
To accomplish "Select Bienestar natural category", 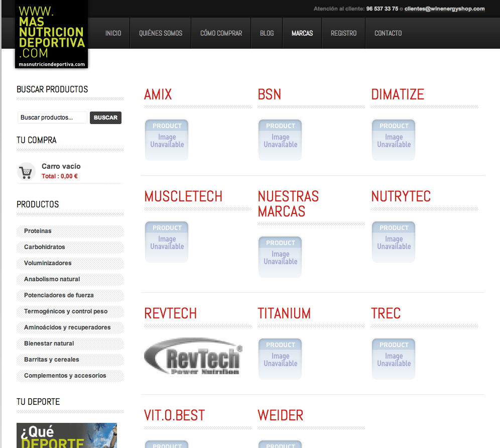I will [70, 344].
